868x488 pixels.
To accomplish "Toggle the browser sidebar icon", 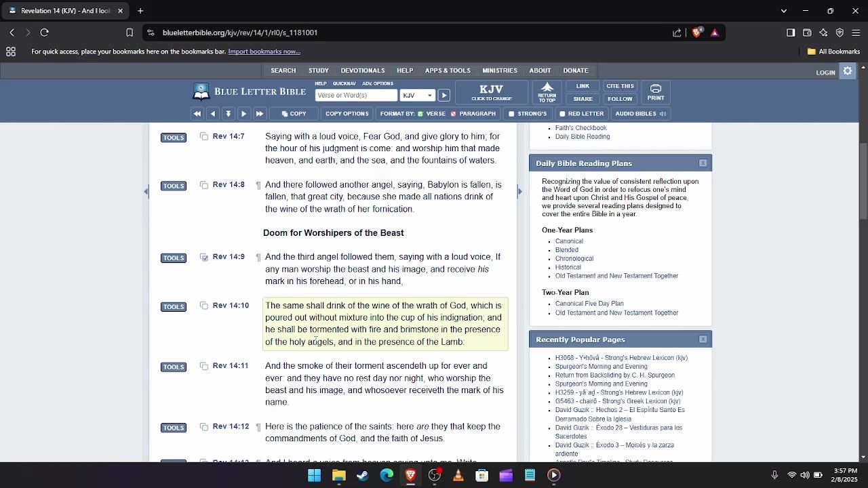I will 791,33.
